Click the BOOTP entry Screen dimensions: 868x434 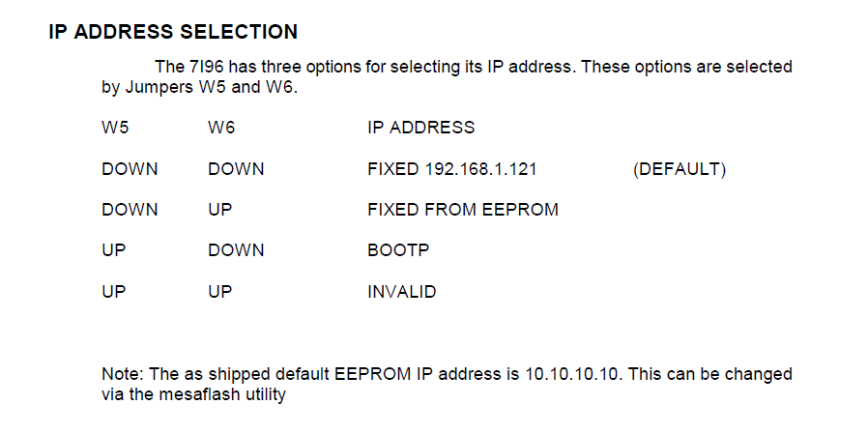398,250
